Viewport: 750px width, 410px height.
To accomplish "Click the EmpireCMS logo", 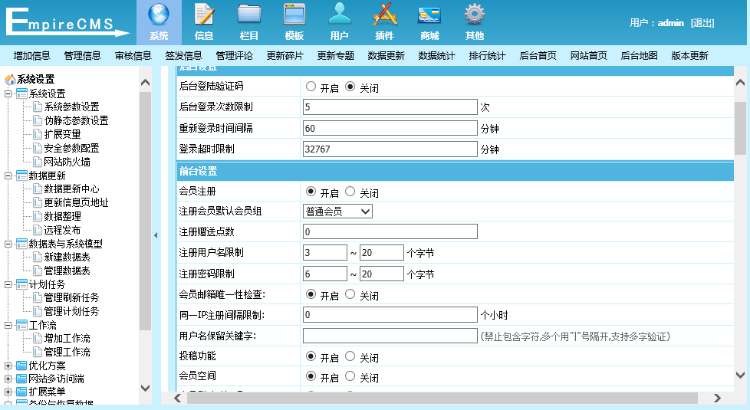I will coord(67,22).
